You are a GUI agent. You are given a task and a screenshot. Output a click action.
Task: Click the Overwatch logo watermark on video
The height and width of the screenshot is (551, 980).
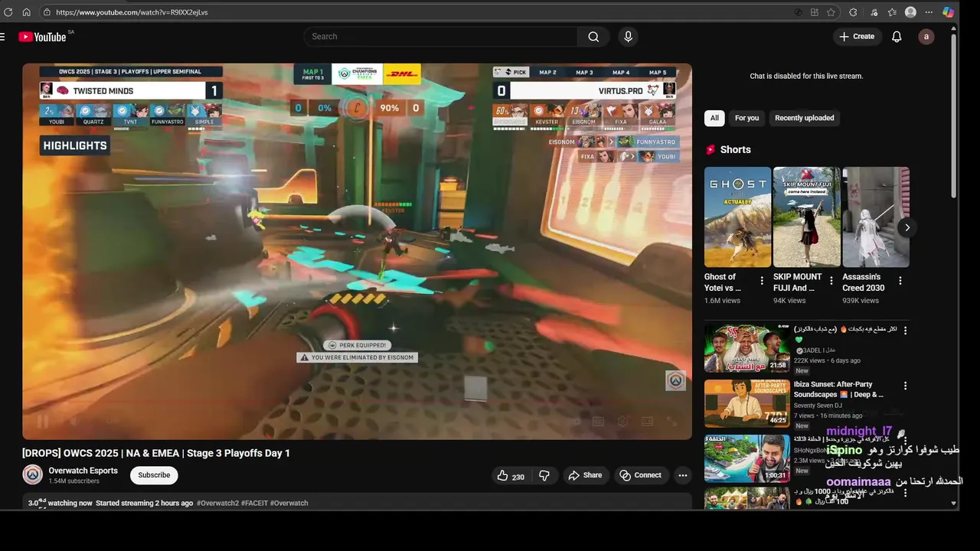(x=675, y=380)
